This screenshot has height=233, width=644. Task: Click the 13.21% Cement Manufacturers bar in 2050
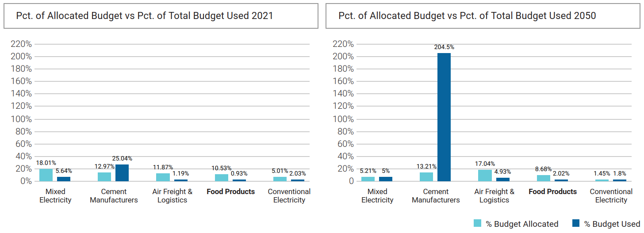coord(426,176)
